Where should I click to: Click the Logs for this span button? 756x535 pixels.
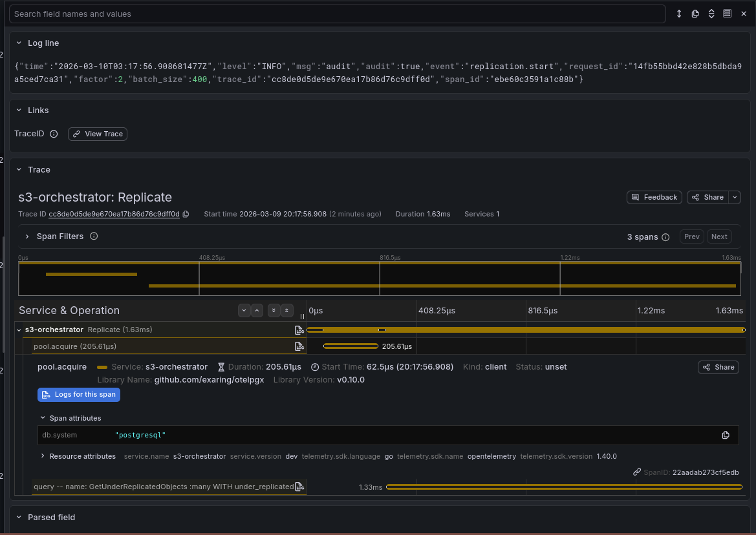[x=79, y=394]
